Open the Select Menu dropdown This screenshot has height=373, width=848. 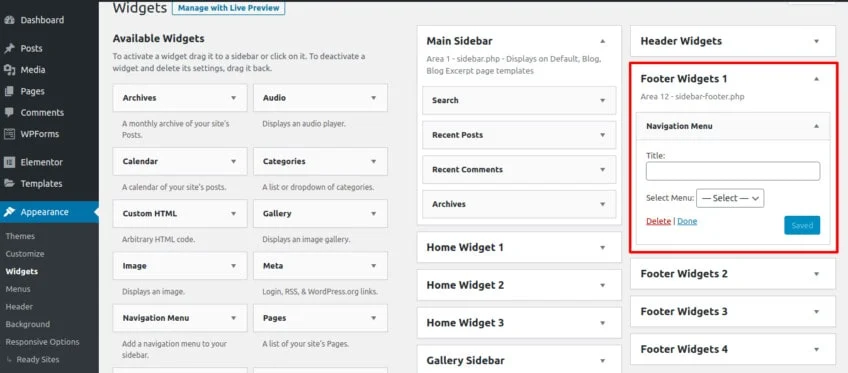[730, 198]
